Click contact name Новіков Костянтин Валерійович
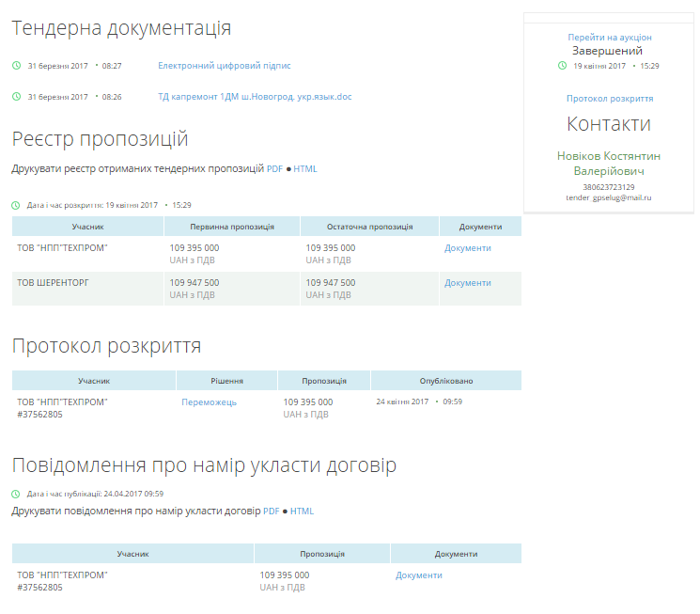700x614 pixels. (609, 164)
